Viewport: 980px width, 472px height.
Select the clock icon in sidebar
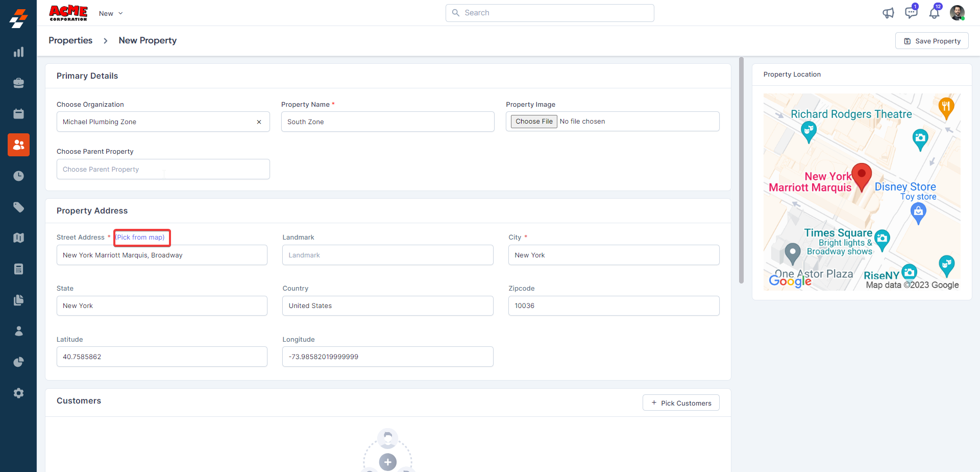[x=18, y=176]
